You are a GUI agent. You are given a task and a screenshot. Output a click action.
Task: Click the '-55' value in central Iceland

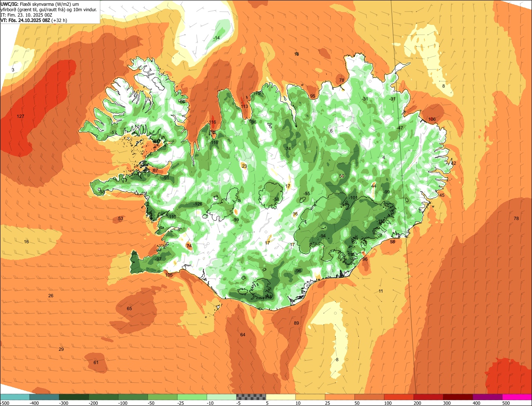tap(307, 194)
